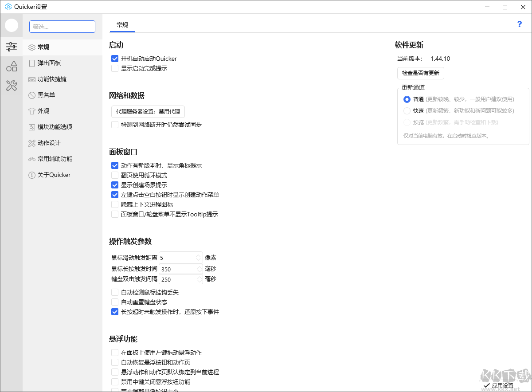Viewport: 532px width, 392px height.
Task: Click the 鼠标滑动触发距离 value field showing 5
Action: click(181, 258)
